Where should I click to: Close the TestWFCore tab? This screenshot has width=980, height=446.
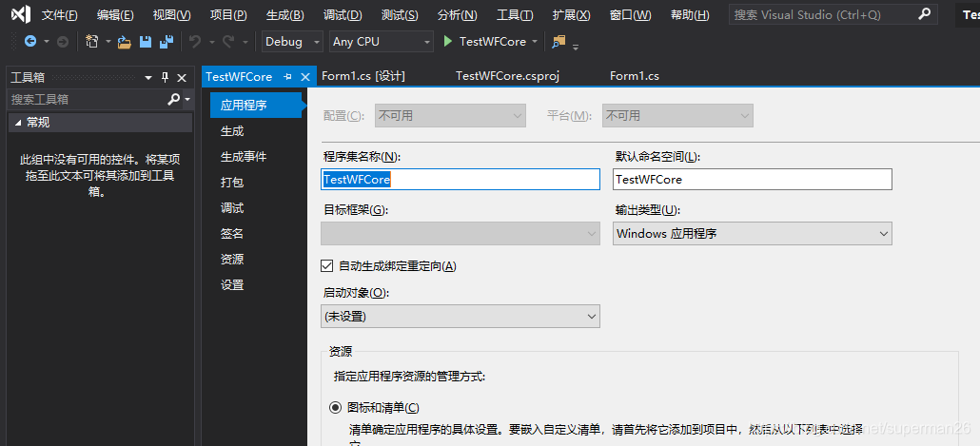coord(305,77)
